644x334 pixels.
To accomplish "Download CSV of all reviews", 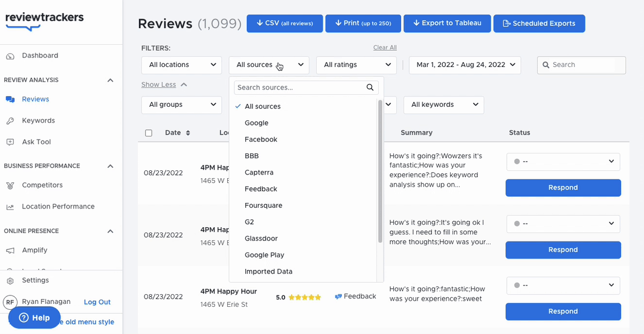I will (285, 24).
